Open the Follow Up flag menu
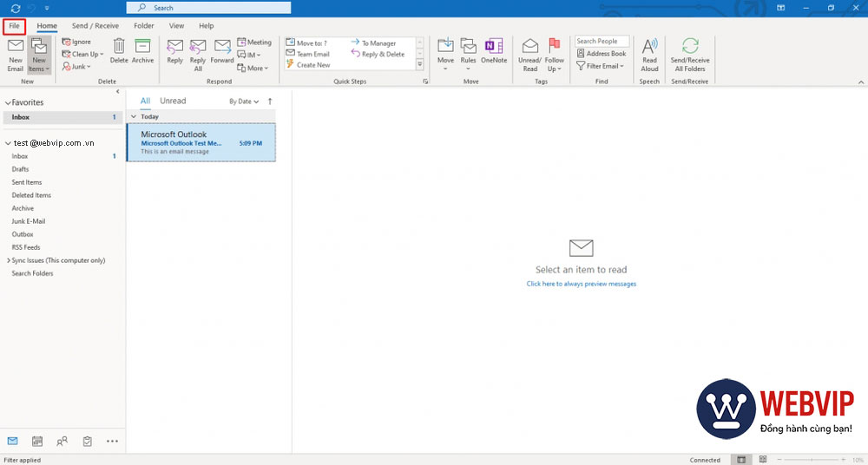 coord(554,56)
